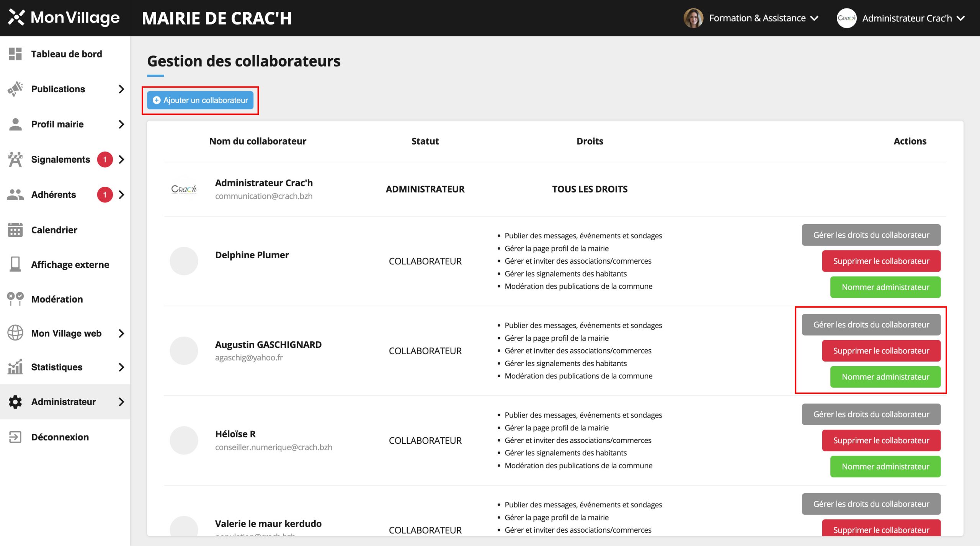Open the Adhérents menu item

pyautogui.click(x=54, y=195)
